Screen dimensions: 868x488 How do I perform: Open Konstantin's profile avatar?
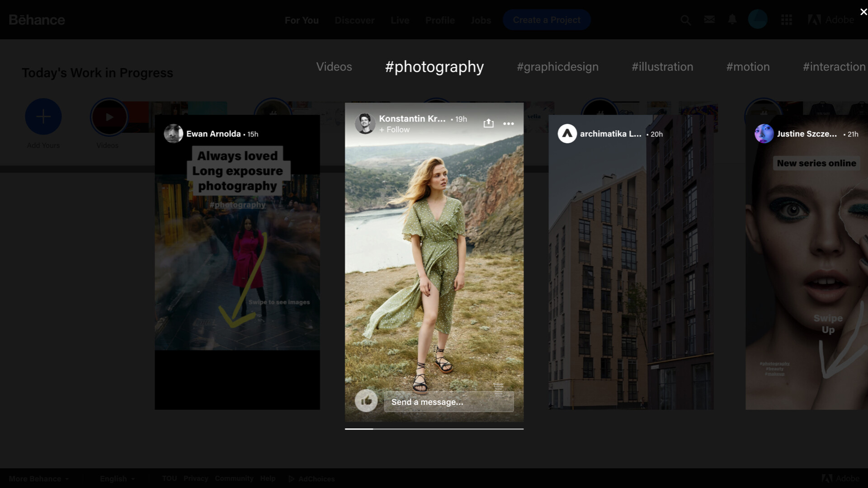point(365,123)
